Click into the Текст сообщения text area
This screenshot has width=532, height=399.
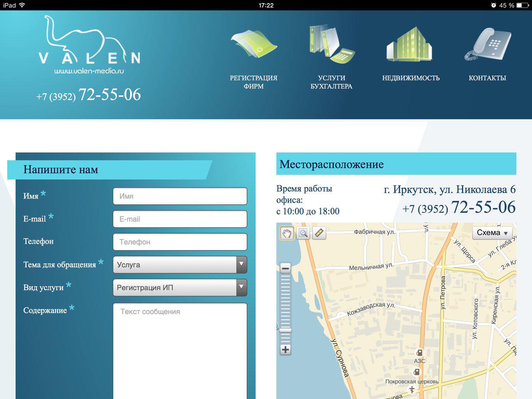pos(180,347)
